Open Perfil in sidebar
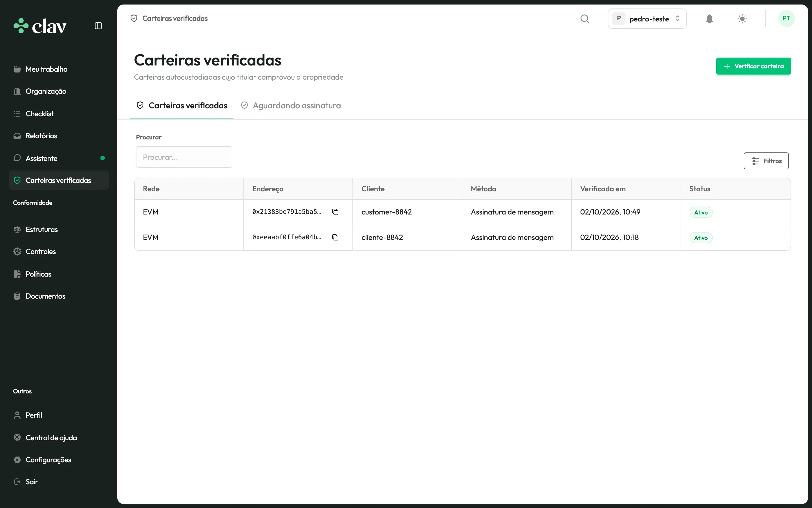This screenshot has width=812, height=508. click(59, 415)
